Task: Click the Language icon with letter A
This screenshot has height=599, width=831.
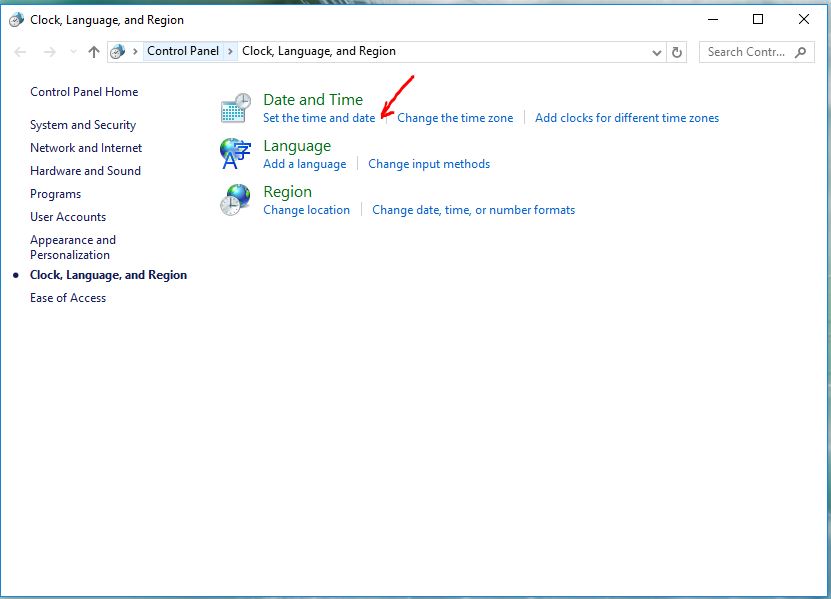Action: [236, 154]
